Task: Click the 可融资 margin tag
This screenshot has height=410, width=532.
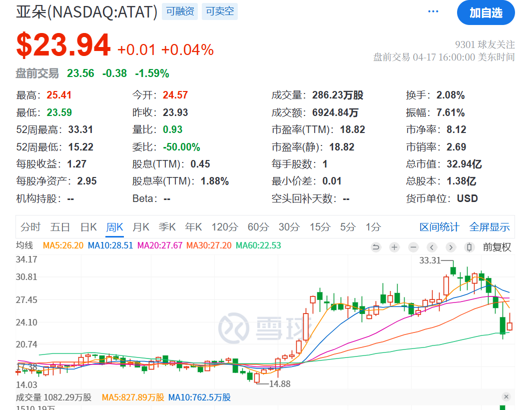Action: [180, 11]
